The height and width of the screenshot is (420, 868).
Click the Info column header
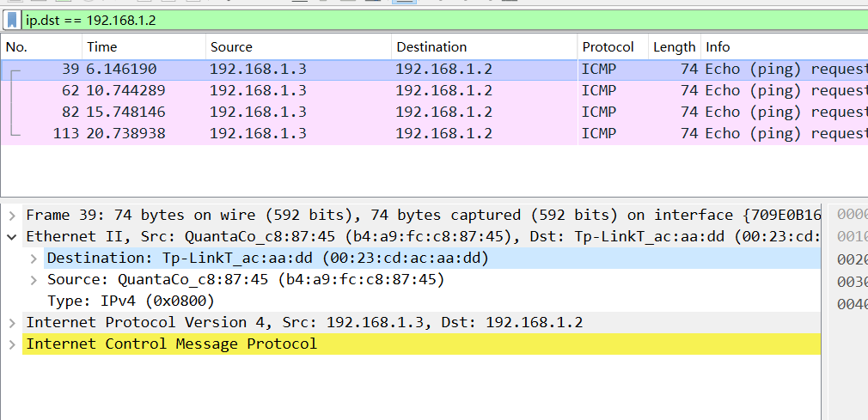tap(718, 47)
